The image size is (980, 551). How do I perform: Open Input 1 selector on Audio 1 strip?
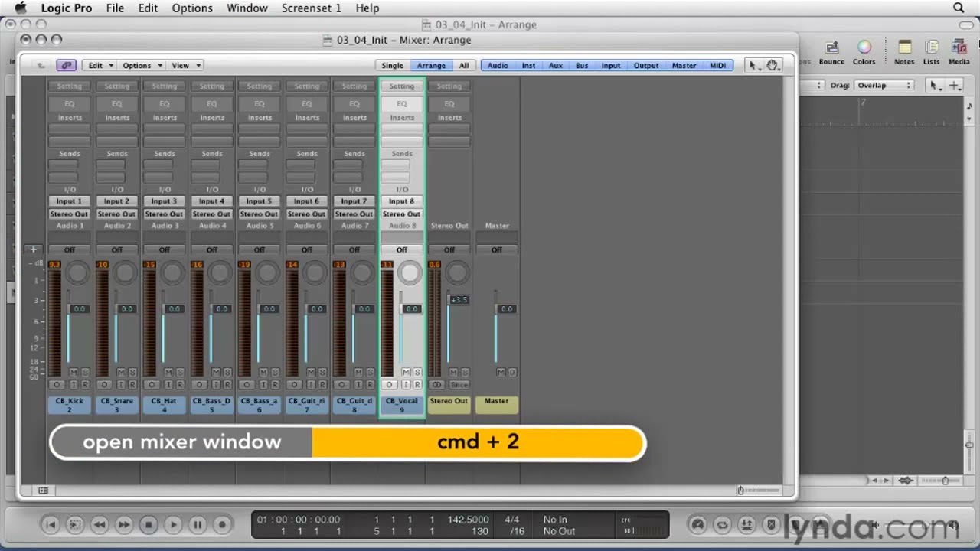[x=70, y=201]
